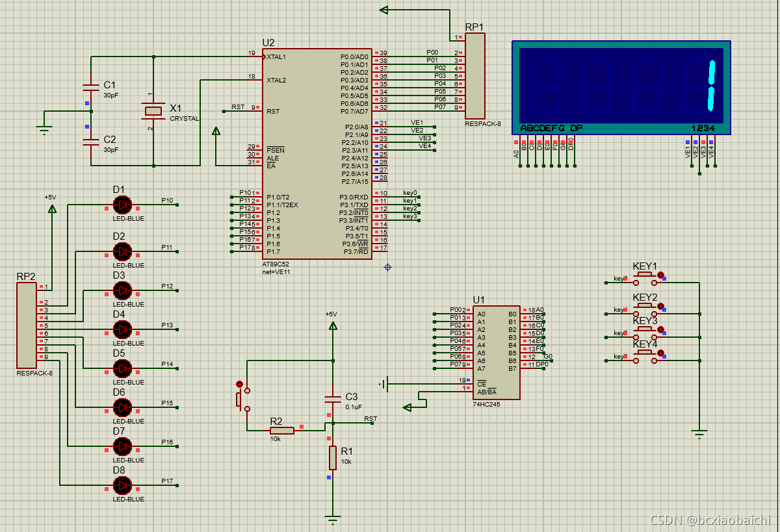Click resistor R1 symbol
This screenshot has width=780, height=532.
(x=333, y=457)
